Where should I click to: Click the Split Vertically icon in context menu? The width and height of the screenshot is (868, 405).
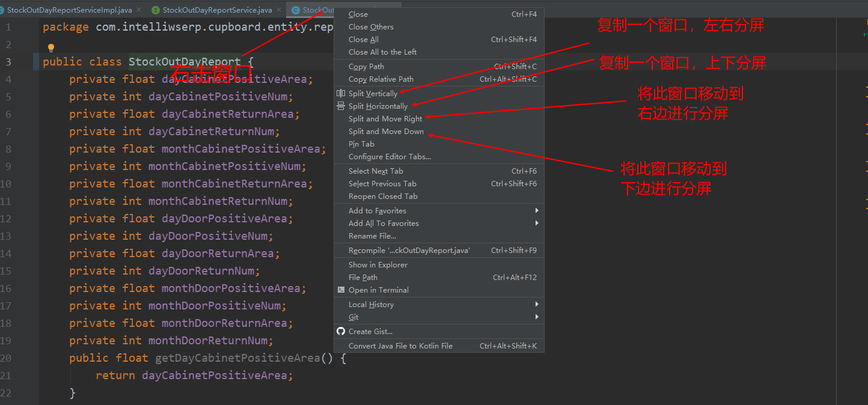click(x=341, y=93)
